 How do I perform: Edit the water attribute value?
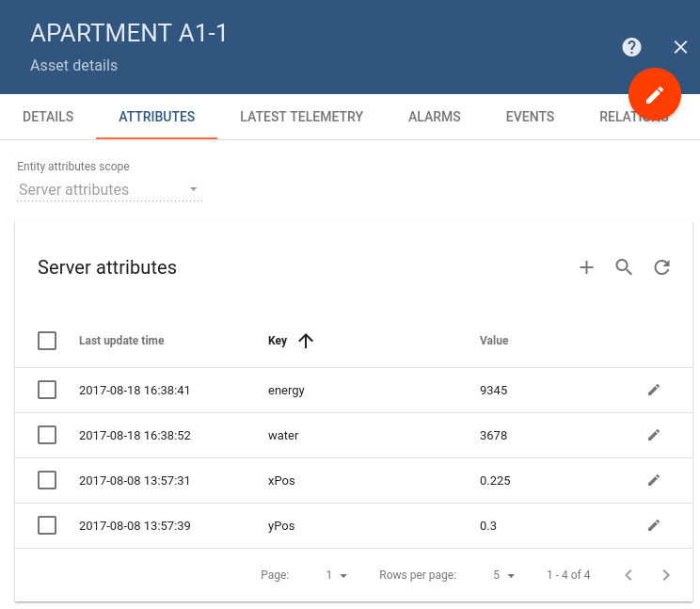(654, 435)
